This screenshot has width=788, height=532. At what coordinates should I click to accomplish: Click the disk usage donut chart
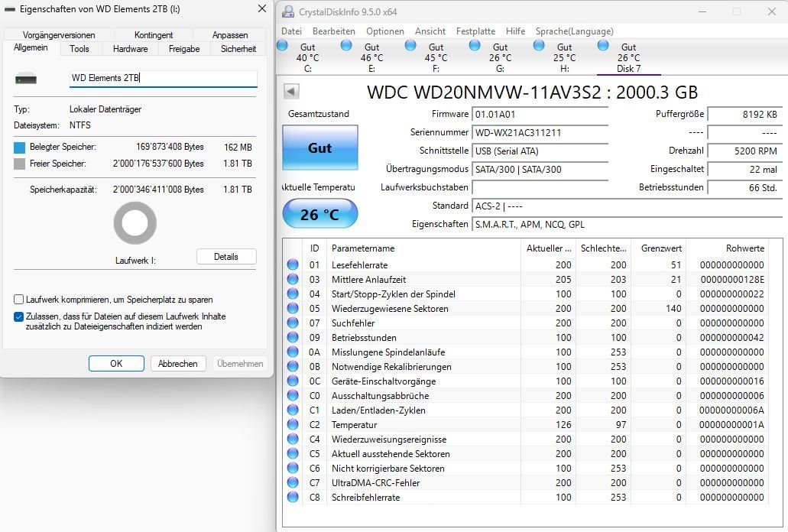[x=135, y=223]
